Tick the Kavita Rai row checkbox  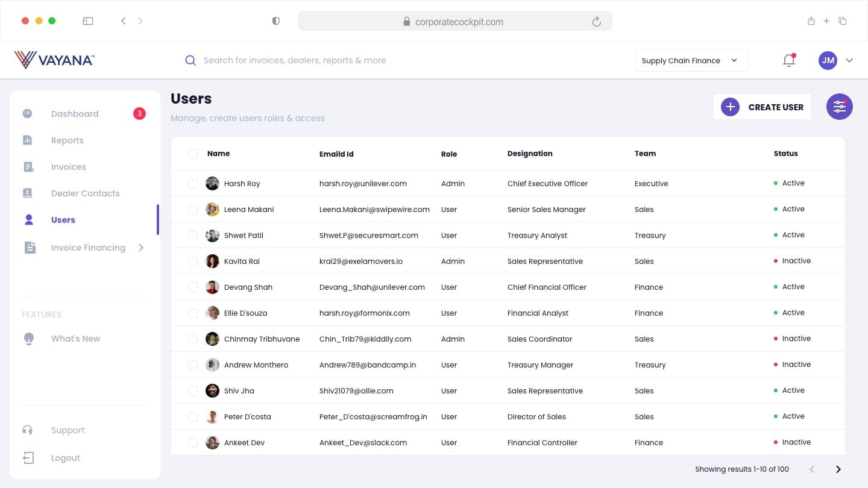[193, 261]
